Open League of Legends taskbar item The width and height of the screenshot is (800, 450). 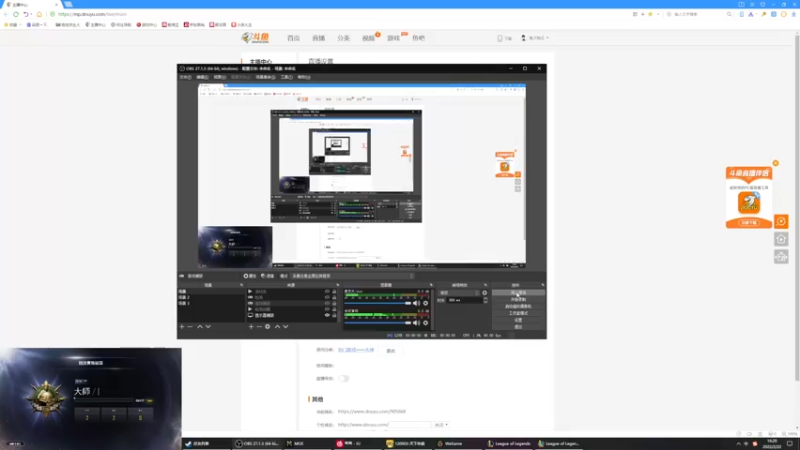point(509,443)
